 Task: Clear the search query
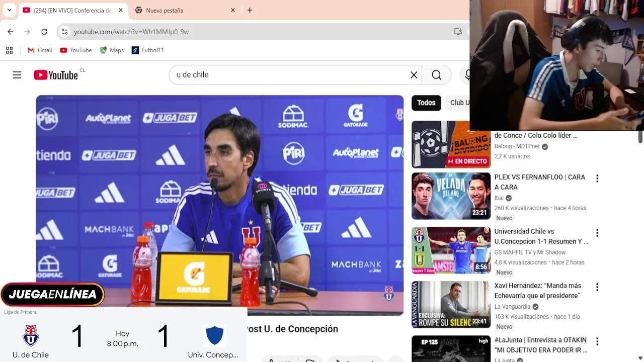(x=414, y=75)
